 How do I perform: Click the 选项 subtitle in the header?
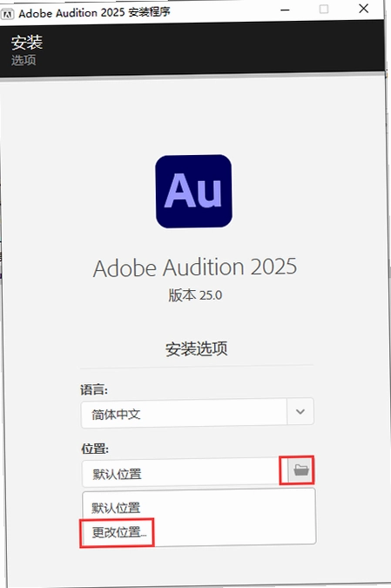[24, 60]
